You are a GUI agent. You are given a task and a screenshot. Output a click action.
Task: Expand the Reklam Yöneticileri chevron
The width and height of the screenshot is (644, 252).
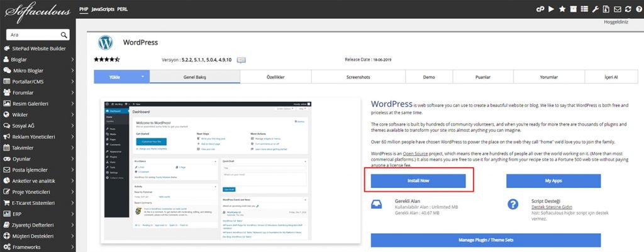click(x=72, y=136)
